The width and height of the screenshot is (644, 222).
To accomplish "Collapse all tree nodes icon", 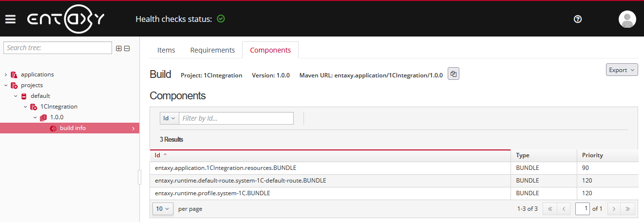I will pos(127,48).
